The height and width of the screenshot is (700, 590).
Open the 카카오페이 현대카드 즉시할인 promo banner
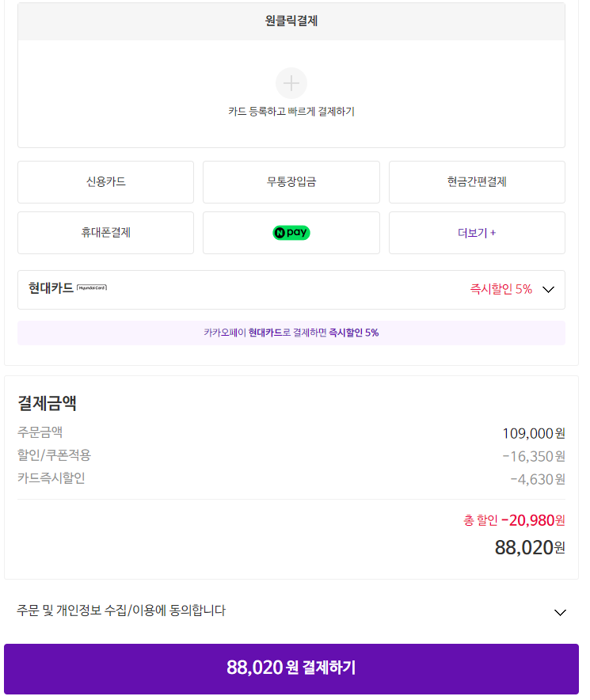click(291, 333)
